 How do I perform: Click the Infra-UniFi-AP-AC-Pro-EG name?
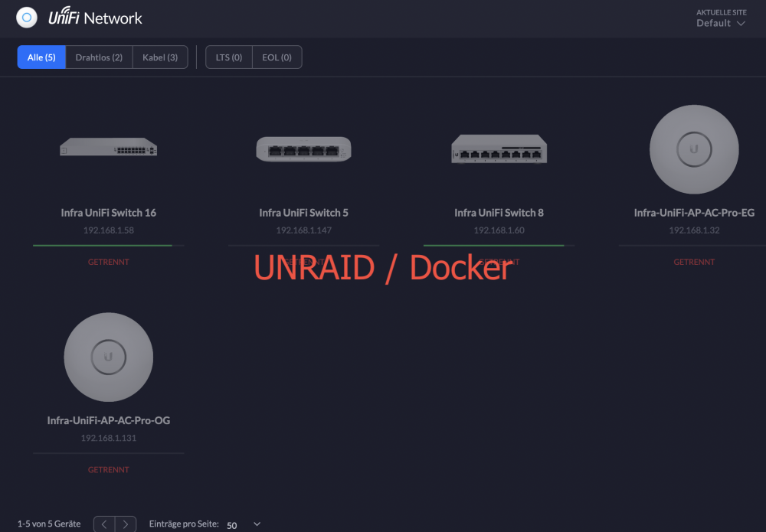[694, 213]
